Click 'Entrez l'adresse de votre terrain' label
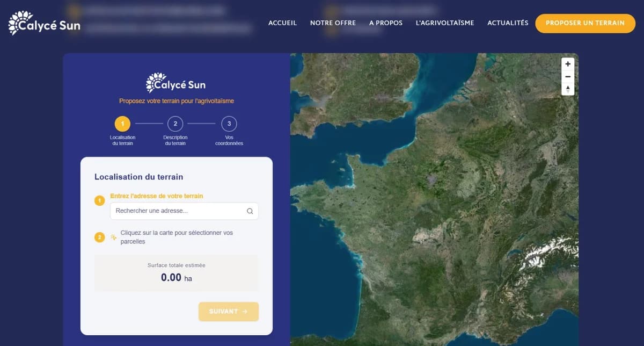Viewport: 644px width, 346px height. coord(157,196)
